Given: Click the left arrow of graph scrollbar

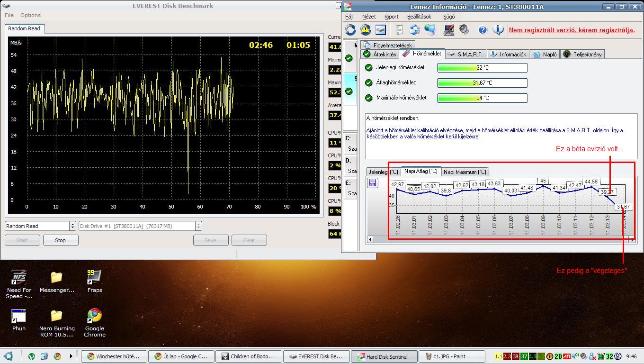Looking at the screenshot, I should [370, 239].
